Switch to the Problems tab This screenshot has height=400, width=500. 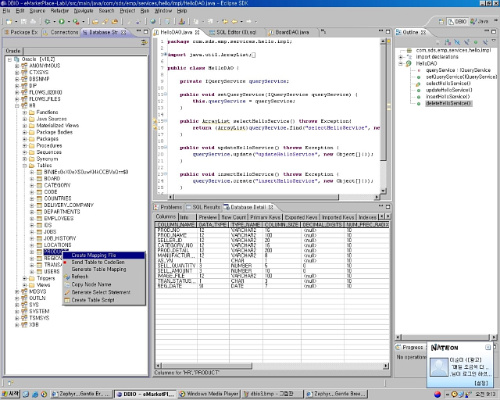point(168,207)
